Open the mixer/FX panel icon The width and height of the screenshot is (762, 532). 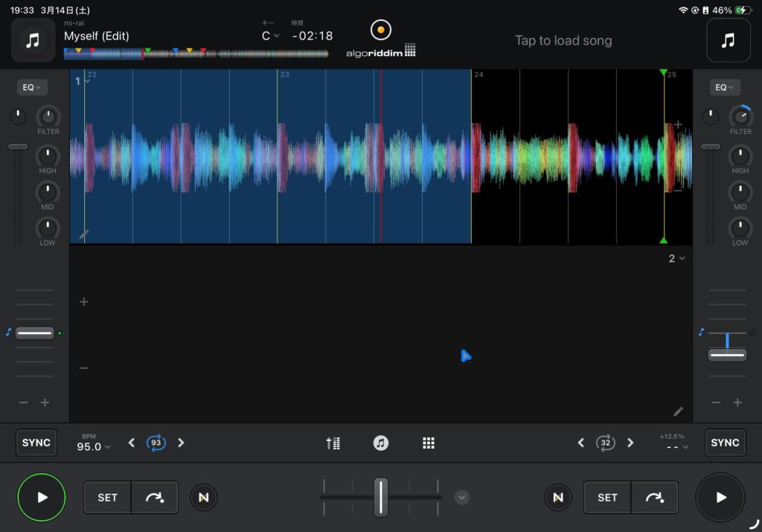tap(333, 443)
